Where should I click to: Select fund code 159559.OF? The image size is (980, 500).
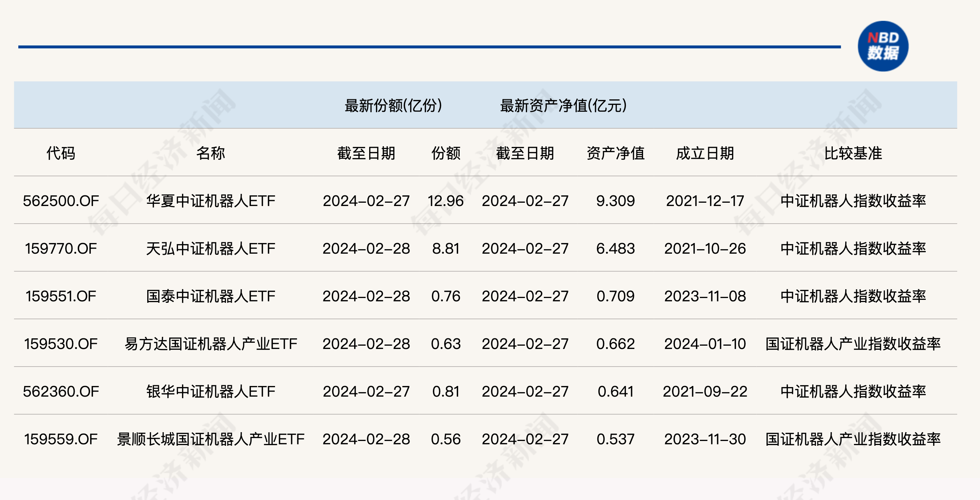click(x=61, y=439)
